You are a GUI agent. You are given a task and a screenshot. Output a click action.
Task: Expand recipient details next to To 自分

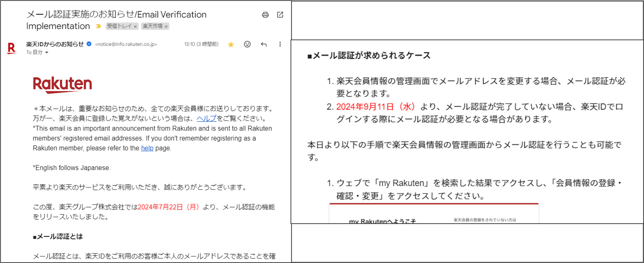pos(47,53)
